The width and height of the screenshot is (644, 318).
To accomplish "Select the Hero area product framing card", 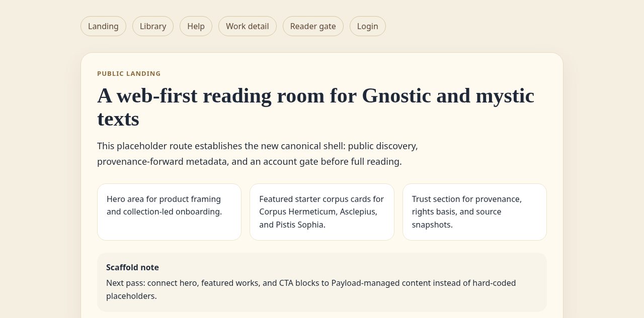I will tap(169, 212).
